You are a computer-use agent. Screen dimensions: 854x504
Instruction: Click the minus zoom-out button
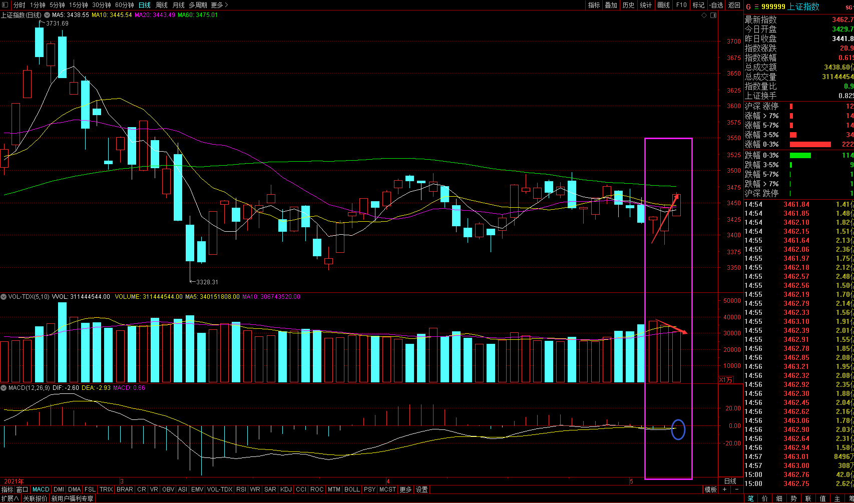[x=736, y=489]
